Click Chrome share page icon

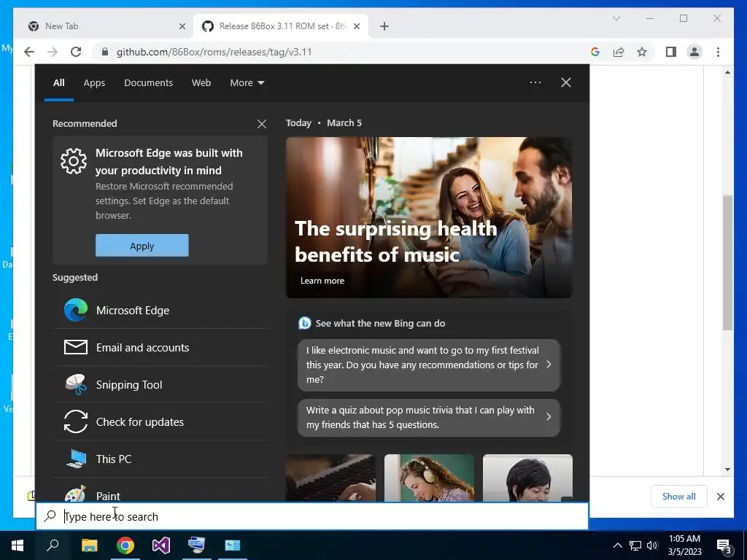tap(619, 52)
